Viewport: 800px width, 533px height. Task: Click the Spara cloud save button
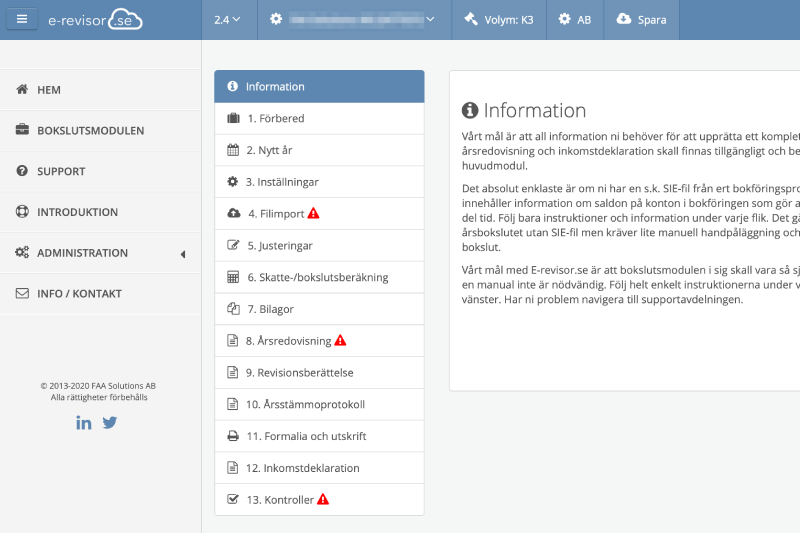[641, 19]
